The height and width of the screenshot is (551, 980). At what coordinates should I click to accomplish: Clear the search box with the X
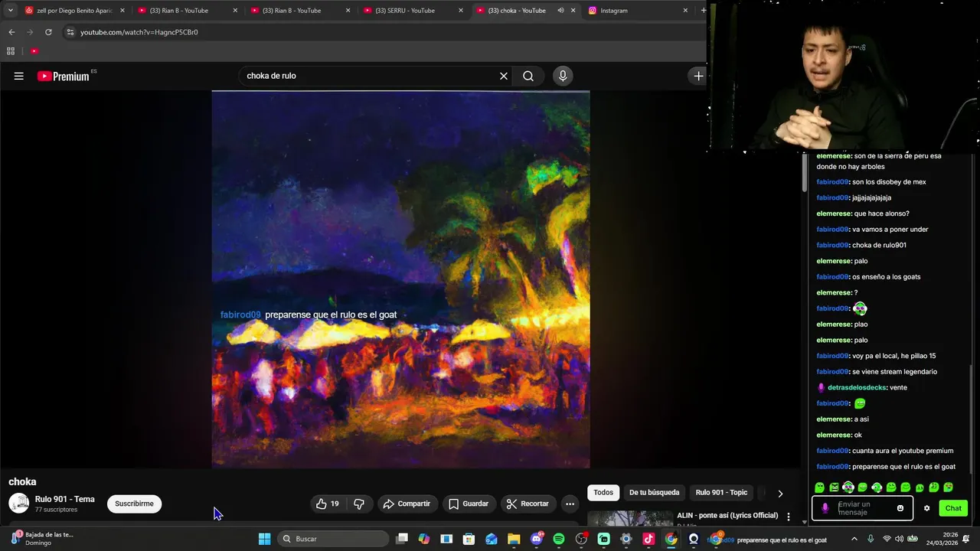point(504,76)
